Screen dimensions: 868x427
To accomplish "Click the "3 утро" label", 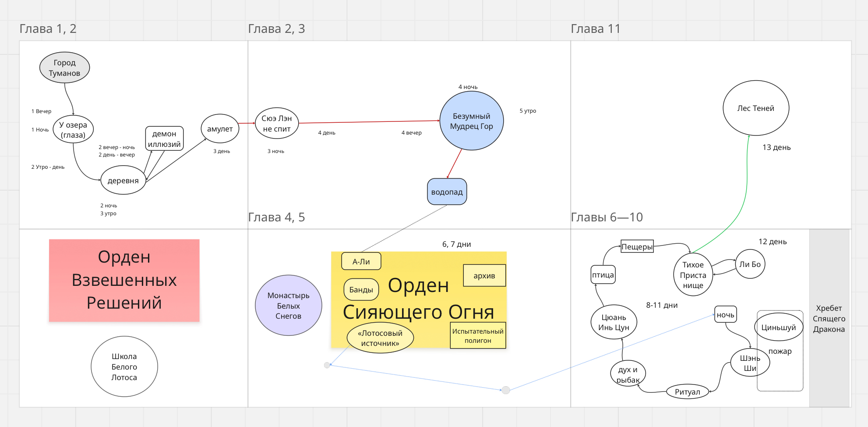I will click(108, 213).
